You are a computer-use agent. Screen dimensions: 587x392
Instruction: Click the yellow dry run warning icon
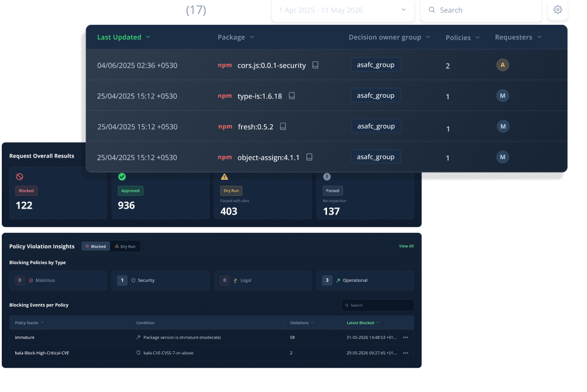pyautogui.click(x=224, y=176)
